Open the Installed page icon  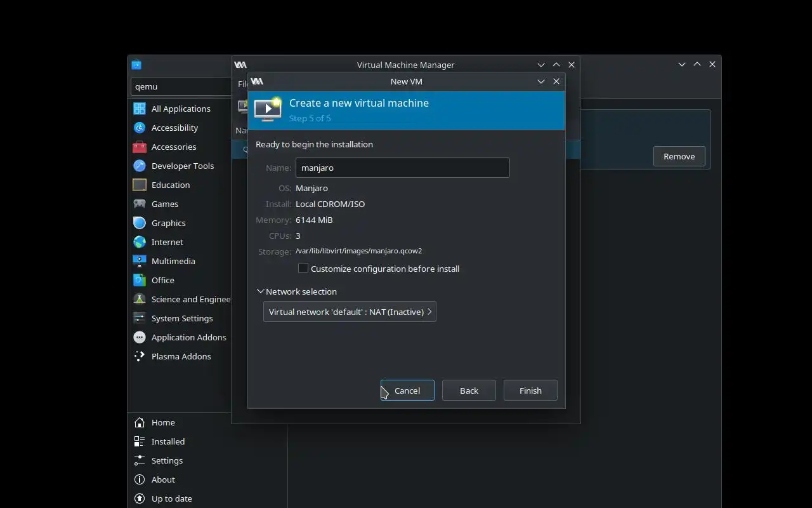coord(140,441)
